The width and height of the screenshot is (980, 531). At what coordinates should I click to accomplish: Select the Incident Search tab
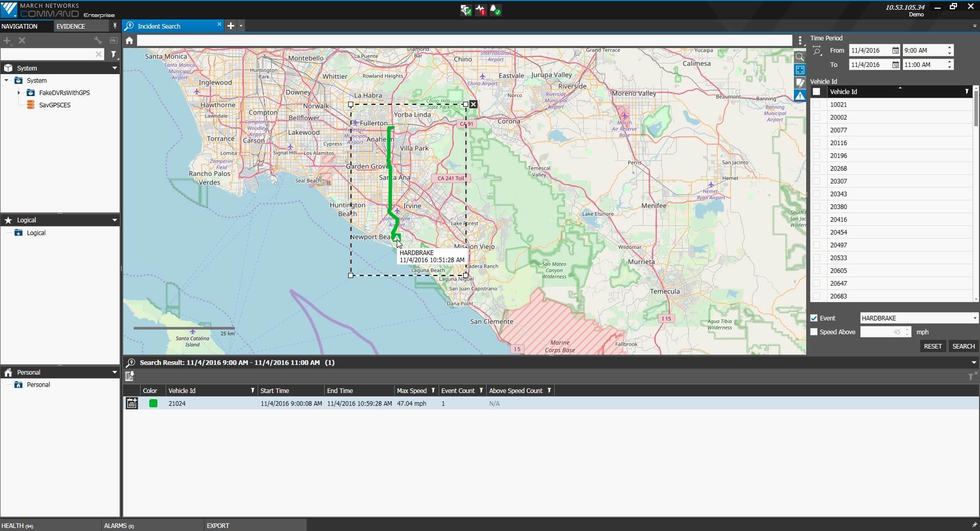click(159, 26)
